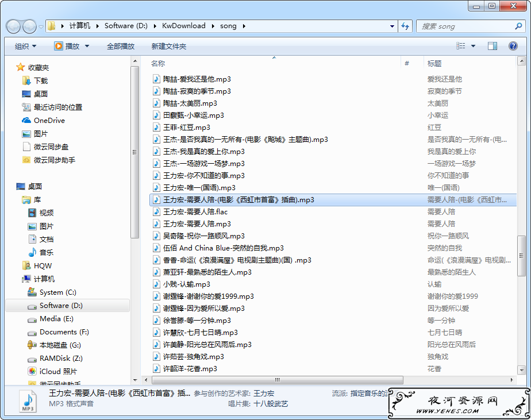Click the magnifier search icon
Image resolution: width=531 pixels, height=420 pixels.
pyautogui.click(x=518, y=26)
